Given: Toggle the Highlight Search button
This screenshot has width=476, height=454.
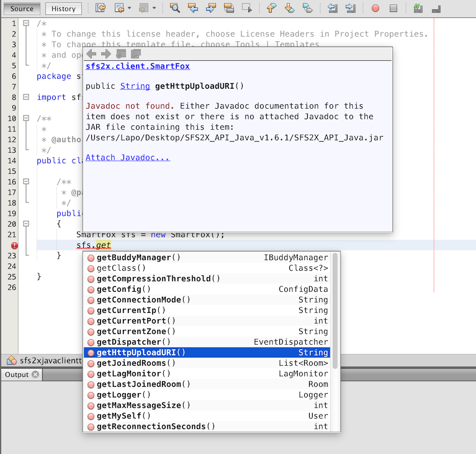Looking at the screenshot, I should (x=229, y=8).
